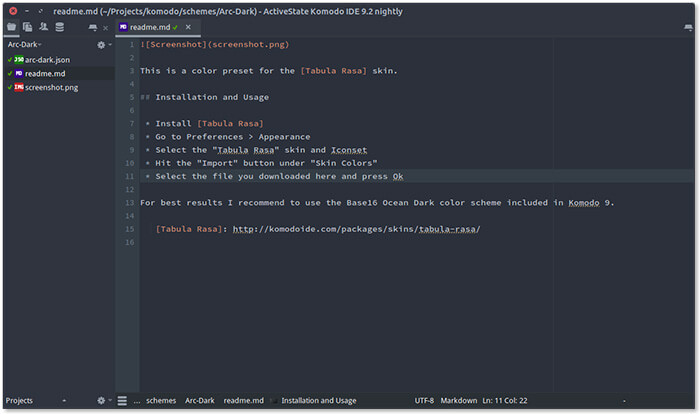Click the MD icon beside readme.md in tree
This screenshot has height=414, width=700.
(19, 74)
